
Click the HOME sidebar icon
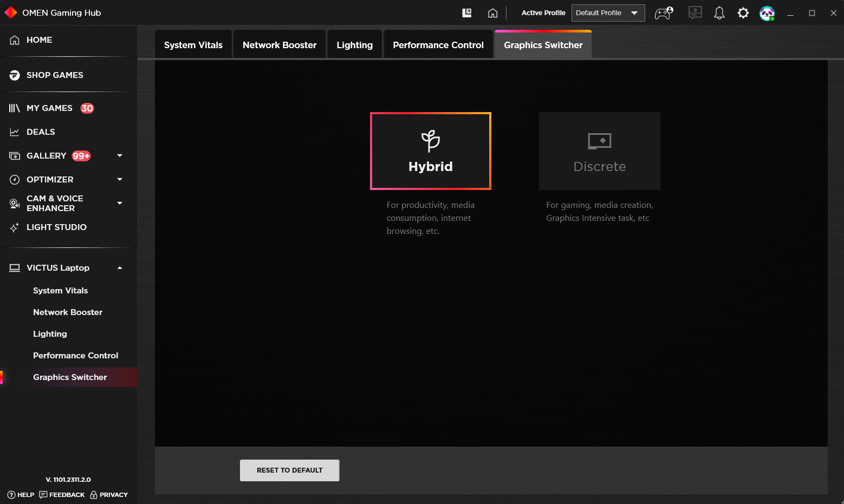[15, 40]
